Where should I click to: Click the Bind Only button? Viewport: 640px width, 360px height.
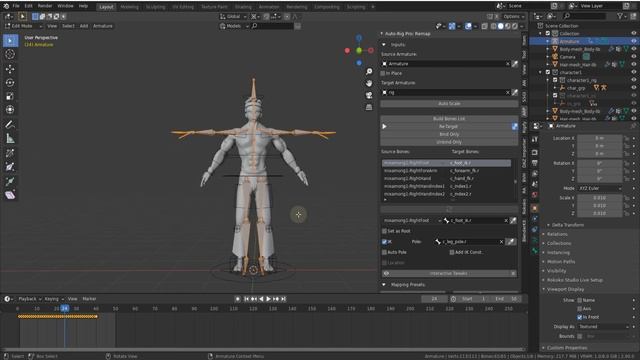449,134
